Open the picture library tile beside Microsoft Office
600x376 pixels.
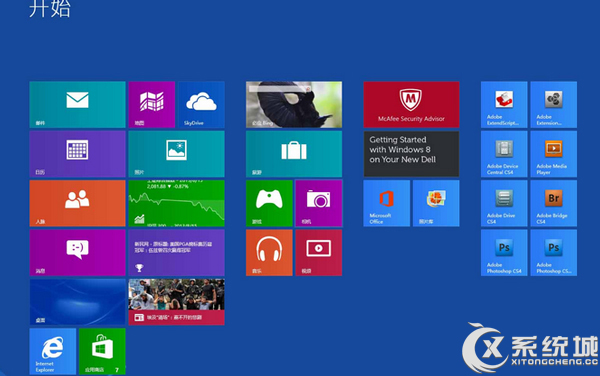[436, 203]
